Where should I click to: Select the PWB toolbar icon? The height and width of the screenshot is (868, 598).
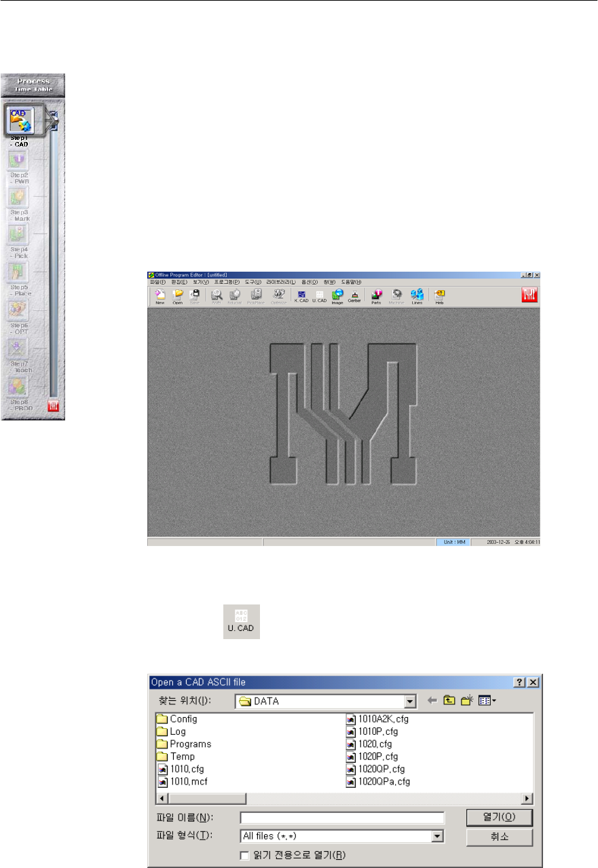pyautogui.click(x=217, y=297)
